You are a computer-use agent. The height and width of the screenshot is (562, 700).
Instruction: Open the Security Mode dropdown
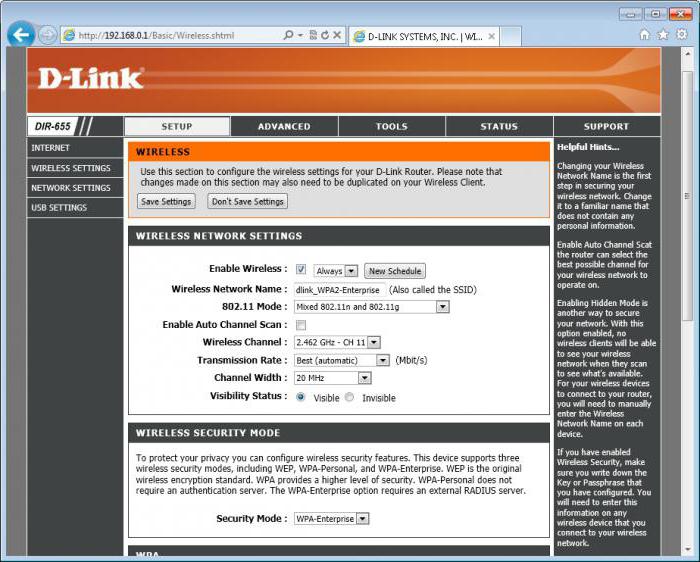(331, 519)
